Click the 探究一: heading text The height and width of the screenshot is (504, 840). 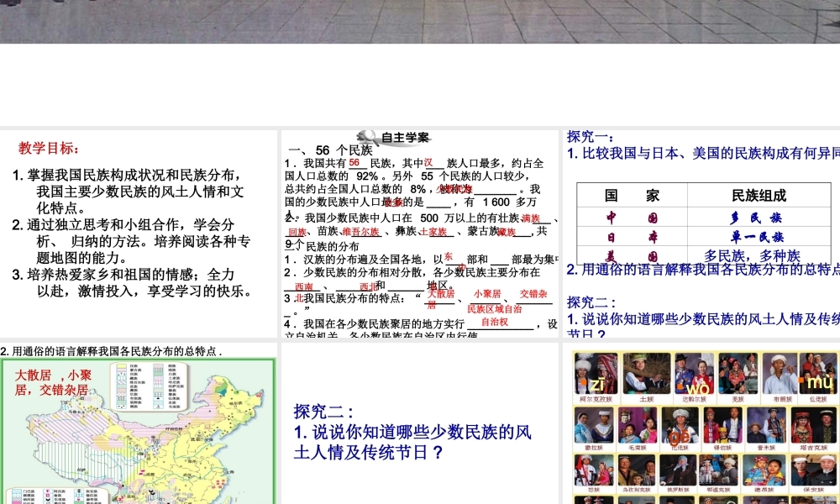pos(590,137)
